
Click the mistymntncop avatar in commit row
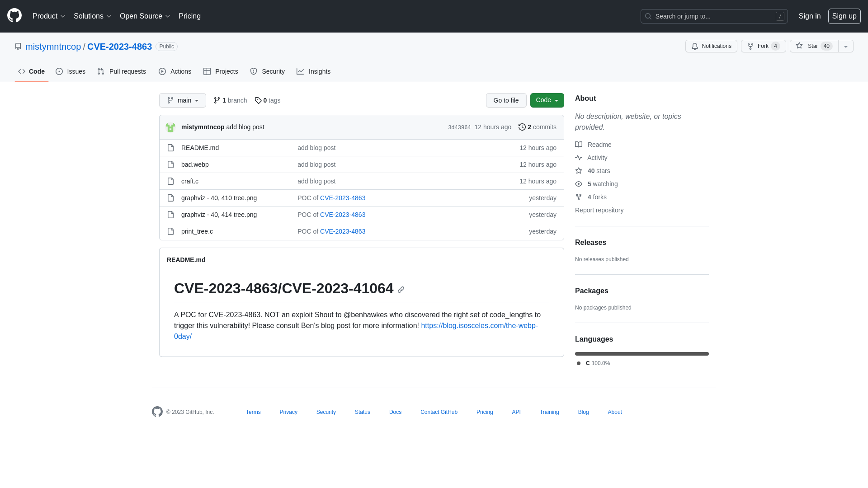click(170, 127)
